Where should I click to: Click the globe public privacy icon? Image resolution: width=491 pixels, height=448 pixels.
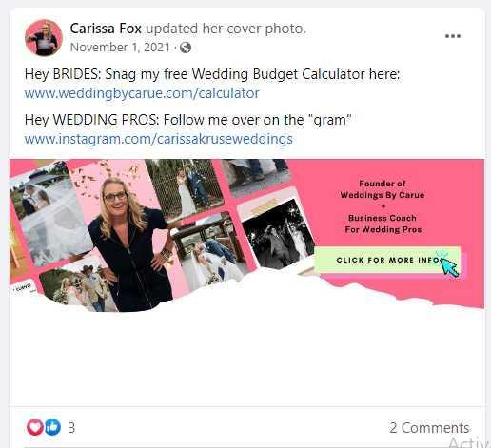(186, 48)
